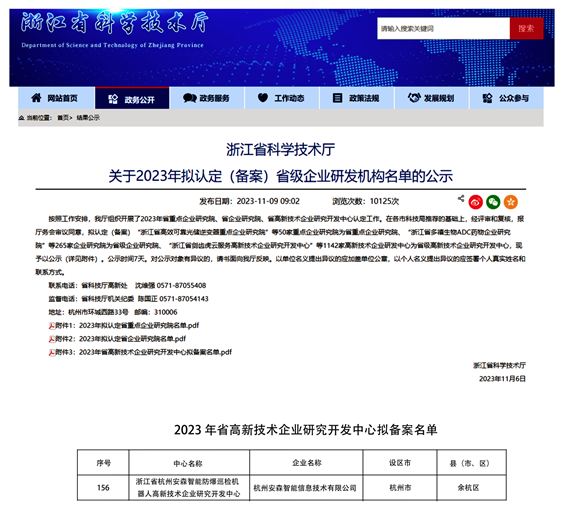Click PDF icon beside 附件2
567x526 pixels.
(x=52, y=339)
